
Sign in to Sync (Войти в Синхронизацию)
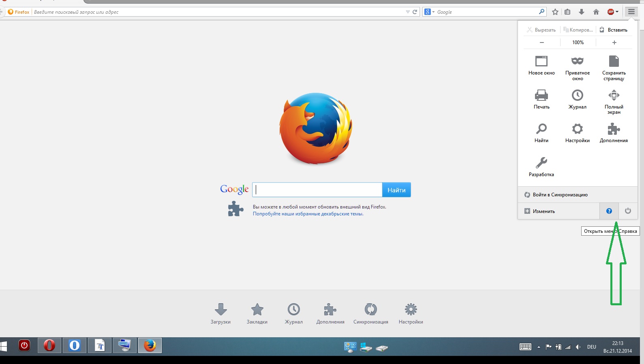pos(578,195)
